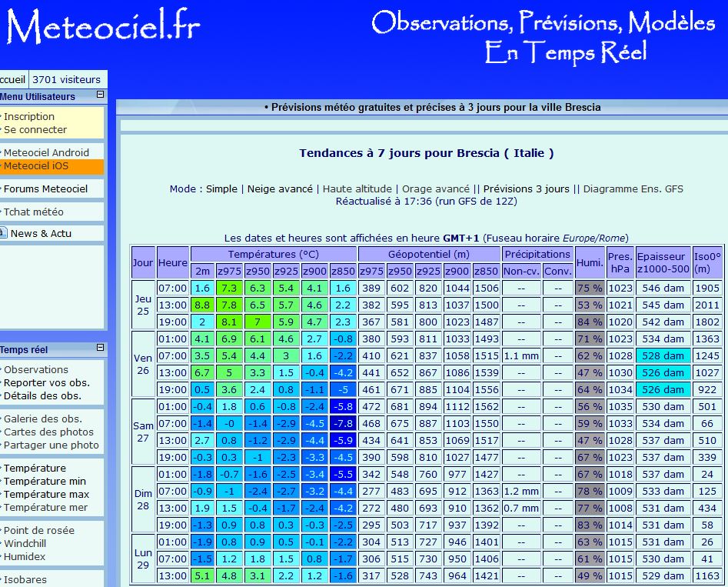Viewport: 728px width, 587px height.
Task: Click the 8.8 temperature cell on Jeu 25
Action: tap(202, 305)
